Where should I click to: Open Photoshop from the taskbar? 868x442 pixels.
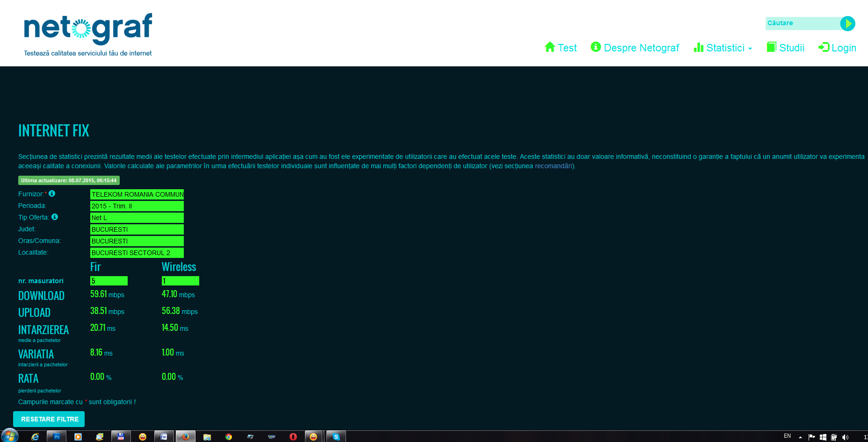pyautogui.click(x=57, y=436)
